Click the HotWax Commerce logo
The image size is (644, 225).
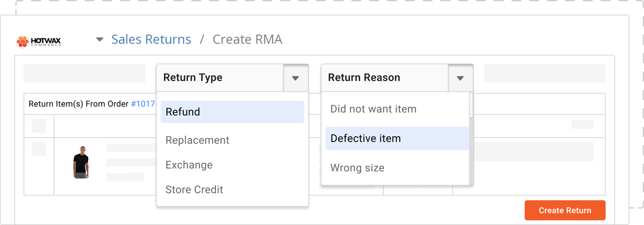pyautogui.click(x=39, y=42)
